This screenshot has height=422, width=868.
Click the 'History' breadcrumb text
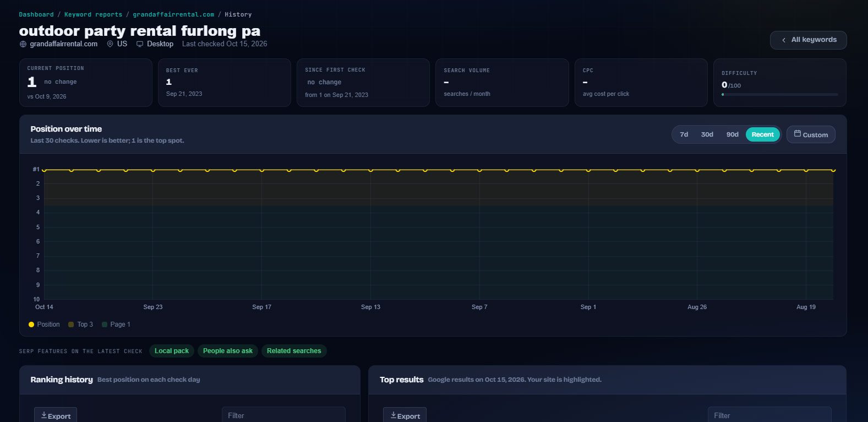click(238, 14)
